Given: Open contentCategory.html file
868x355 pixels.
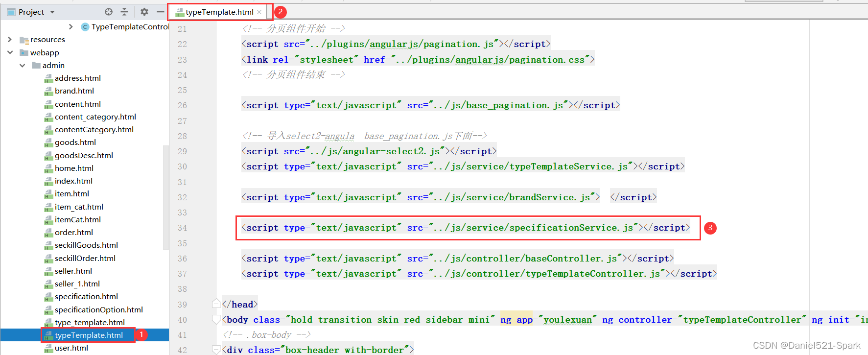Looking at the screenshot, I should (x=94, y=129).
